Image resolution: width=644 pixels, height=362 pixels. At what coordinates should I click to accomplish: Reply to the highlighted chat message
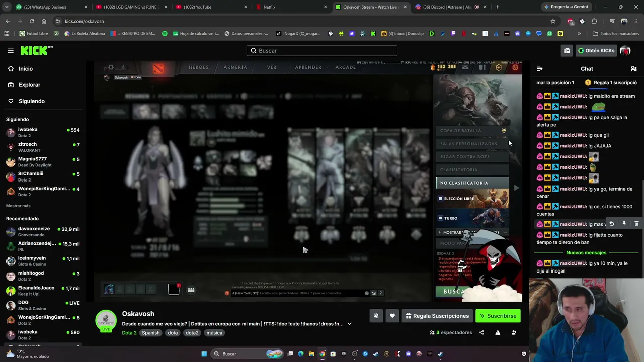tap(612, 224)
